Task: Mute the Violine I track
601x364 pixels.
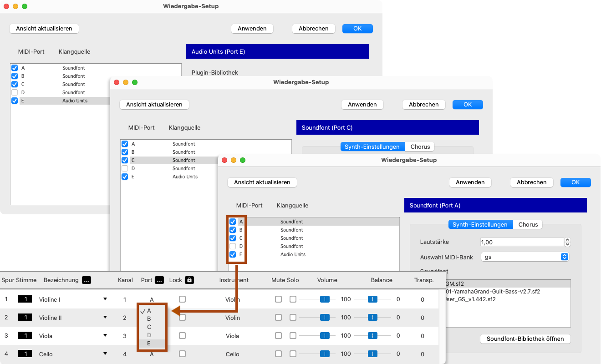Action: pyautogui.click(x=278, y=299)
